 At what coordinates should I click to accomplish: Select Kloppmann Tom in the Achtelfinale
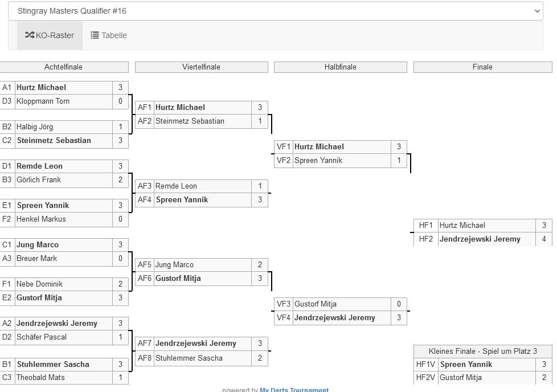click(x=43, y=101)
